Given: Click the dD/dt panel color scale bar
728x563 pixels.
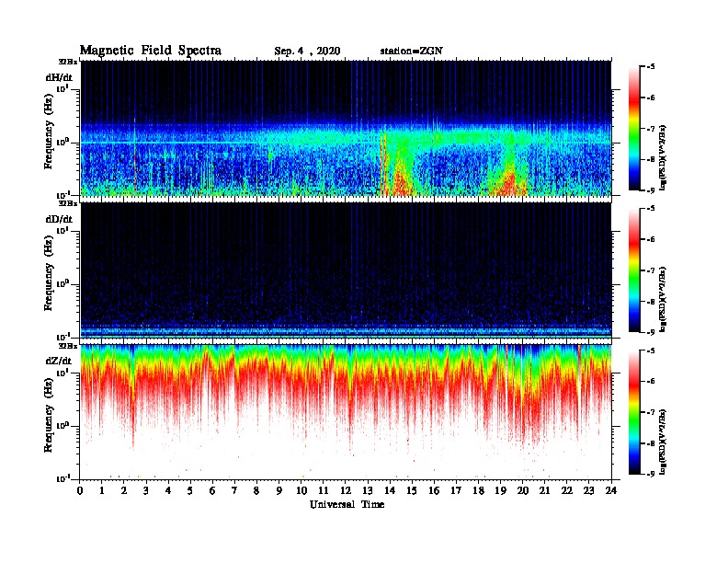Looking at the screenshot, I should (634, 270).
